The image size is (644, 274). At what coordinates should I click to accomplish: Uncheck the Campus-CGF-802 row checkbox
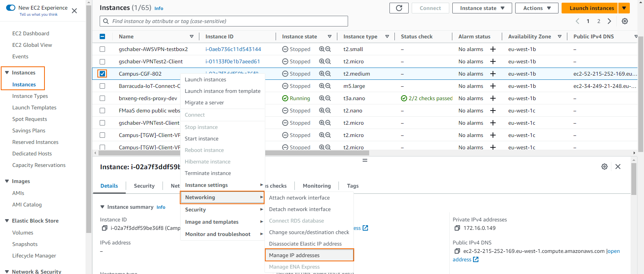102,74
